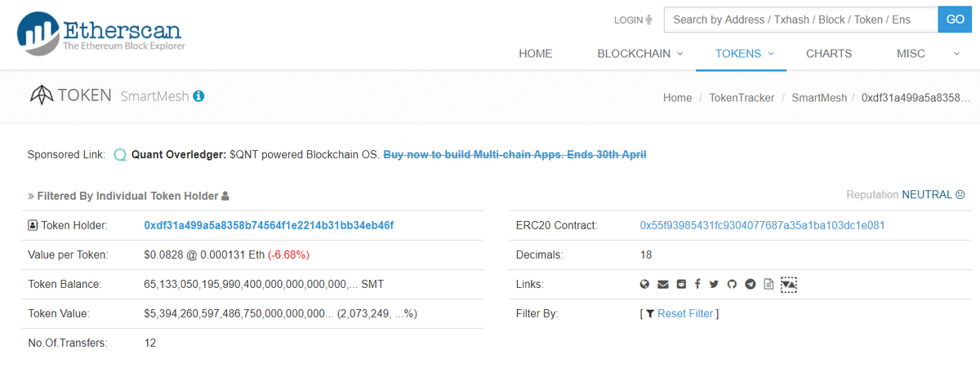Open the GitHub link icon
Viewport: 980px width, 372px height.
pyautogui.click(x=732, y=284)
